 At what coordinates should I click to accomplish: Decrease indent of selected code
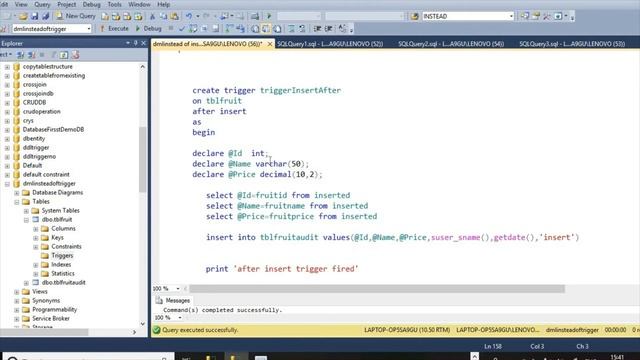(x=317, y=29)
